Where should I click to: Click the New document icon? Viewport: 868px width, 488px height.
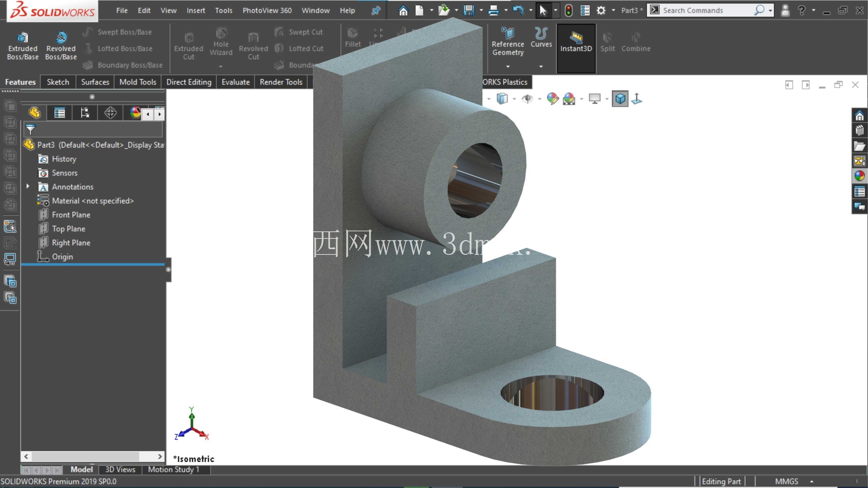click(419, 10)
